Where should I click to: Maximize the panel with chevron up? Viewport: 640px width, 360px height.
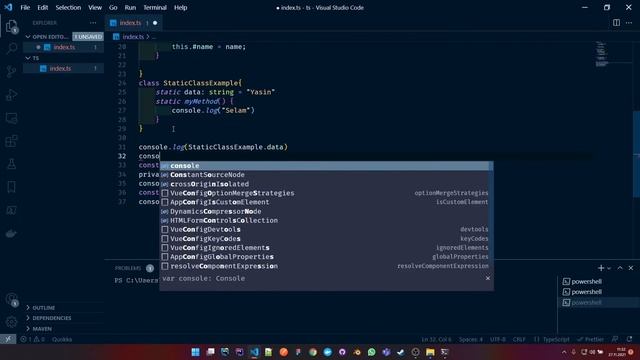pos(620,268)
